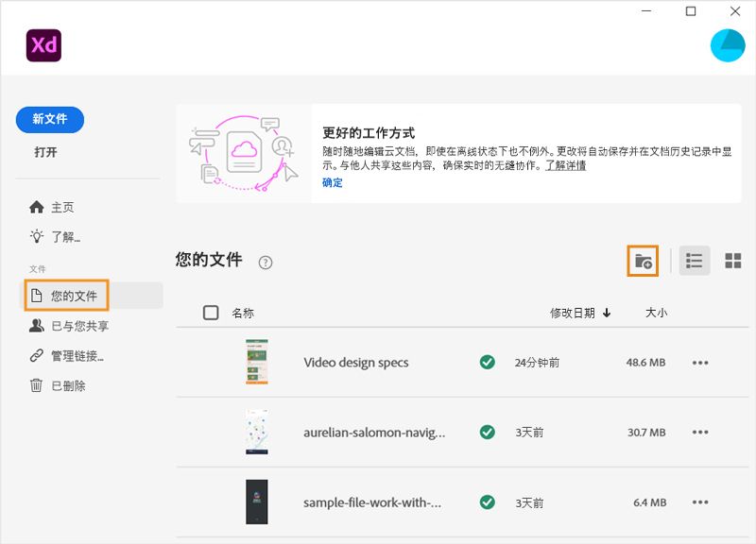Tick the select-all checkbox
The width and height of the screenshot is (756, 544).
(211, 313)
